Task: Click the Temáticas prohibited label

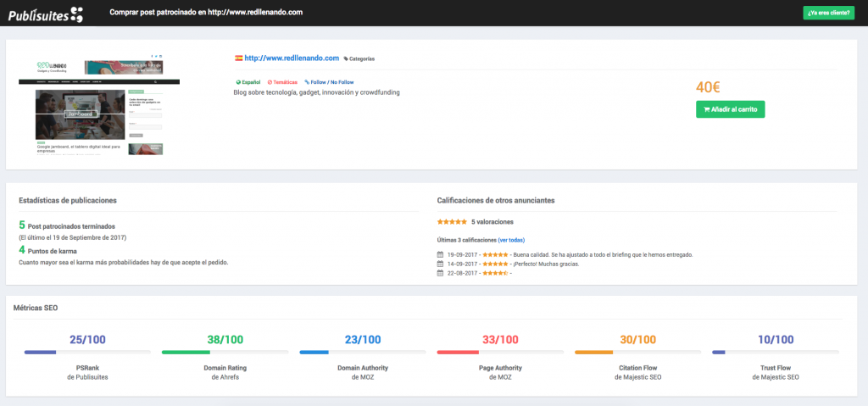Action: click(282, 82)
